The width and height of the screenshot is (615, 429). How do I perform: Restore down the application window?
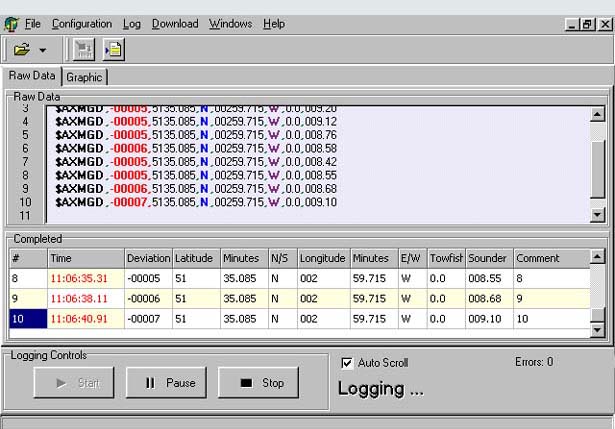(x=588, y=25)
